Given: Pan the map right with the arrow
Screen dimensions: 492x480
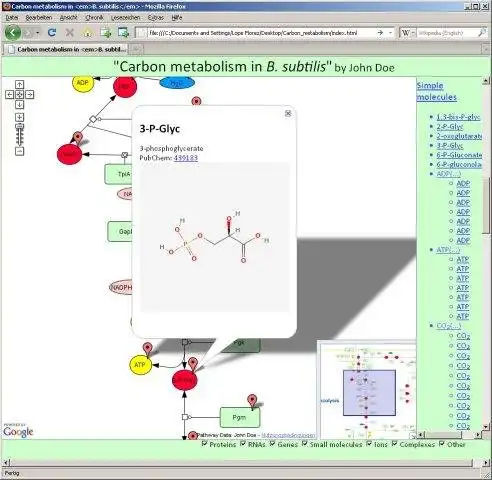Looking at the screenshot, I should 29,95.
